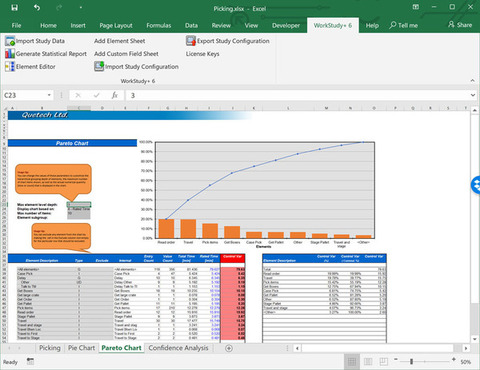
Task: Select the Max element level depth cell
Action: coord(79,205)
